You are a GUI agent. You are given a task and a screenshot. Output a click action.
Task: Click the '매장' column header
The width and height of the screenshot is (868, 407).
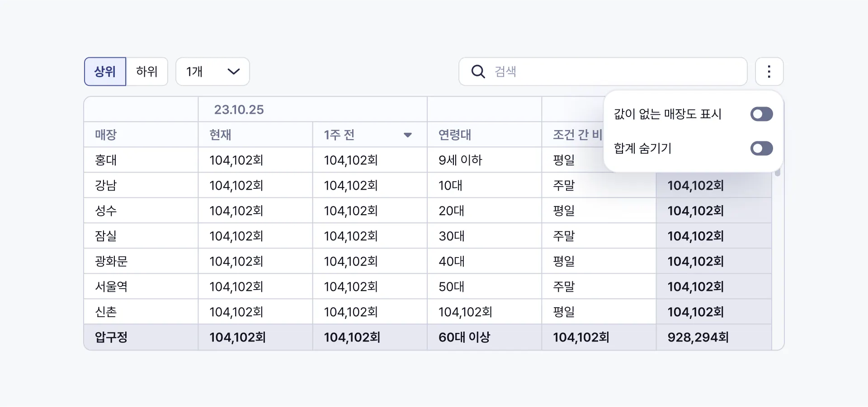[106, 135]
